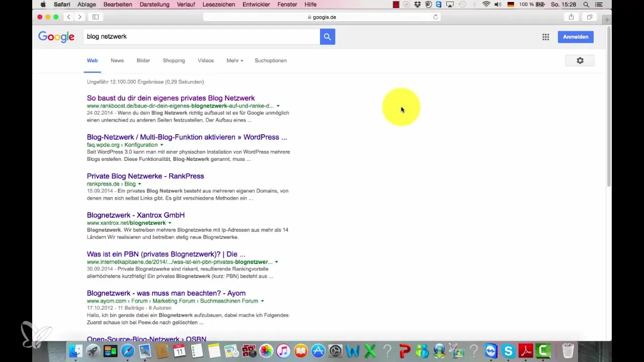Image resolution: width=644 pixels, height=362 pixels.
Task: Show the Safari sidebar
Action: 95,17
